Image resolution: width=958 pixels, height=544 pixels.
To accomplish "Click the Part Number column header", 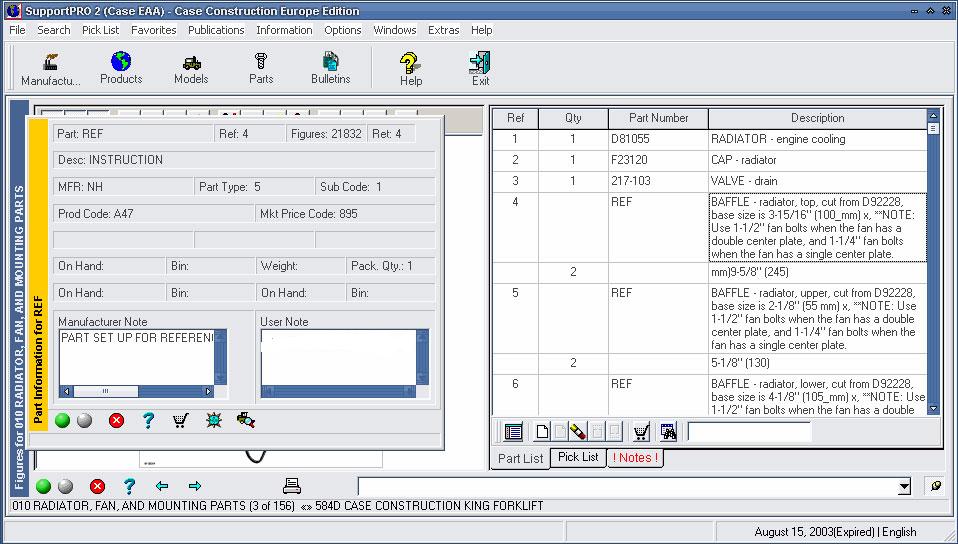I will (659, 119).
